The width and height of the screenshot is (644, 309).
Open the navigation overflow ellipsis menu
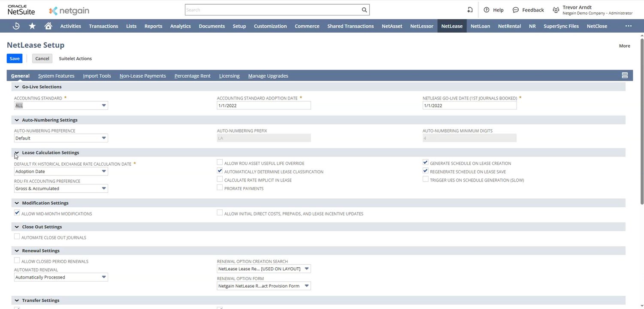tap(629, 26)
